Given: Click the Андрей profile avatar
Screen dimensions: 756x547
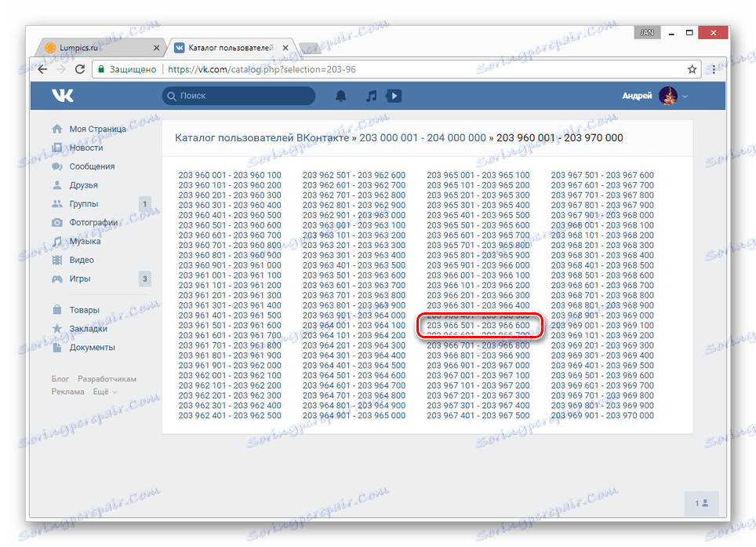Looking at the screenshot, I should point(667,96).
